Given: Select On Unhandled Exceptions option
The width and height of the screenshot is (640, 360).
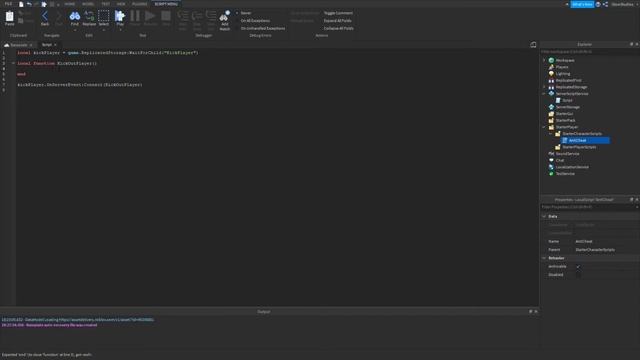Looking at the screenshot, I should coord(263,29).
